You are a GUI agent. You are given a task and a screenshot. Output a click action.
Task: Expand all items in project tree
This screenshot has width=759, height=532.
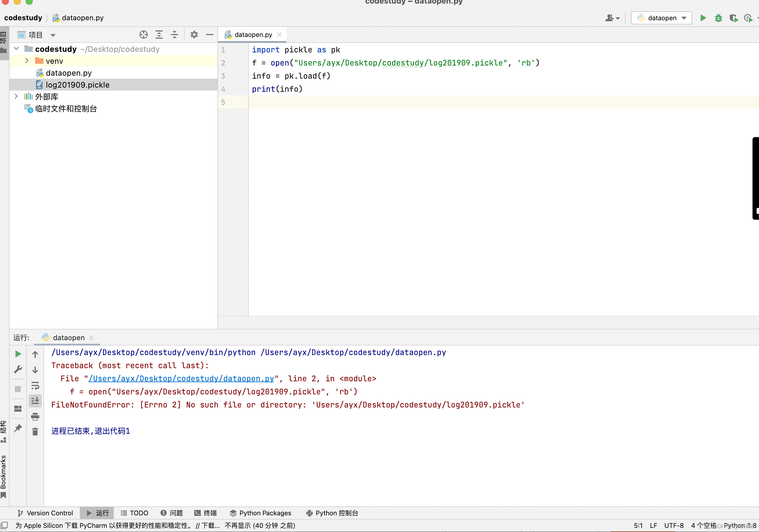click(x=159, y=35)
